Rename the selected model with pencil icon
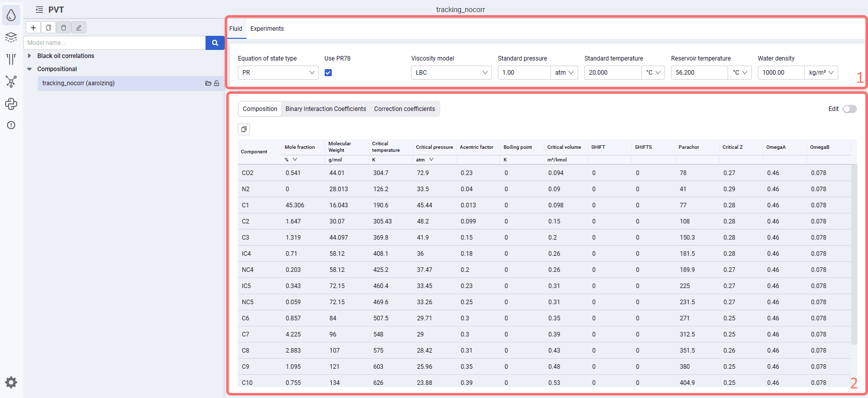The image size is (868, 398). [x=79, y=28]
